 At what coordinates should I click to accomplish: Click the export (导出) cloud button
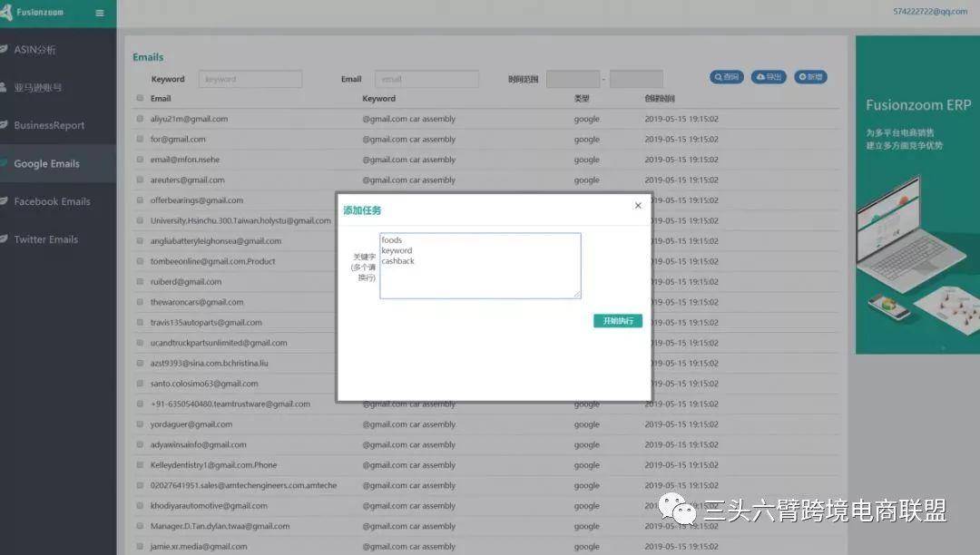[769, 77]
